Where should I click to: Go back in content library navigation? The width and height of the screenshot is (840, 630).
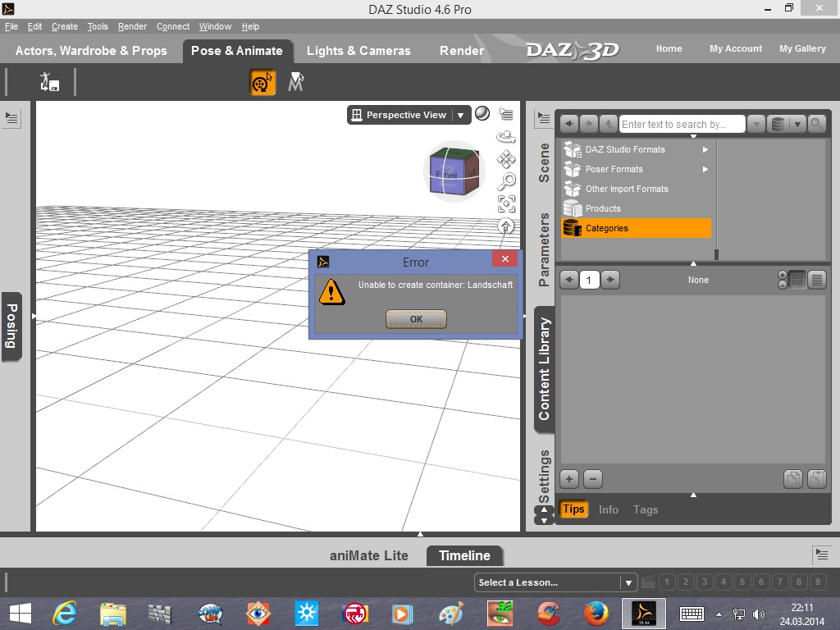569,125
